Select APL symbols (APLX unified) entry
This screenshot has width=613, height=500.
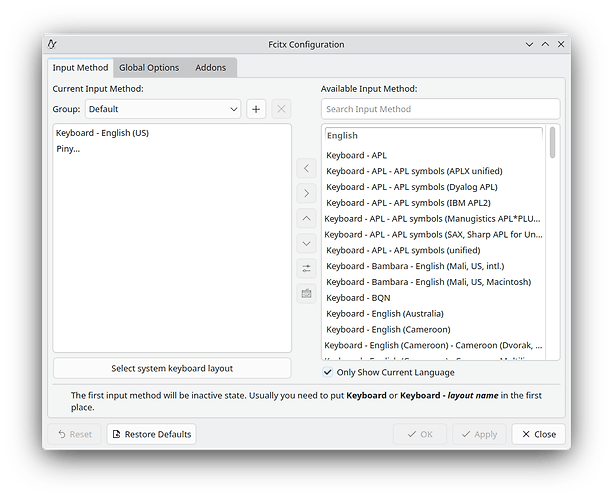point(434,171)
